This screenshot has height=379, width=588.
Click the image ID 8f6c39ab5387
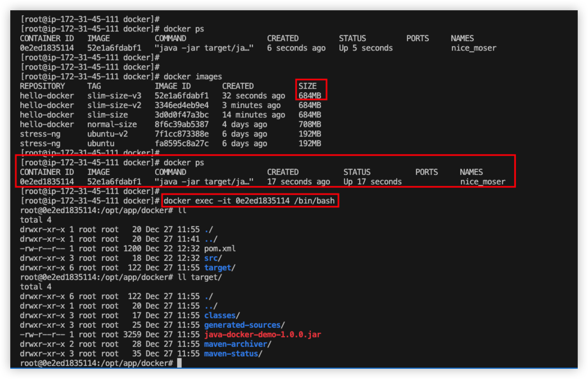pos(182,124)
